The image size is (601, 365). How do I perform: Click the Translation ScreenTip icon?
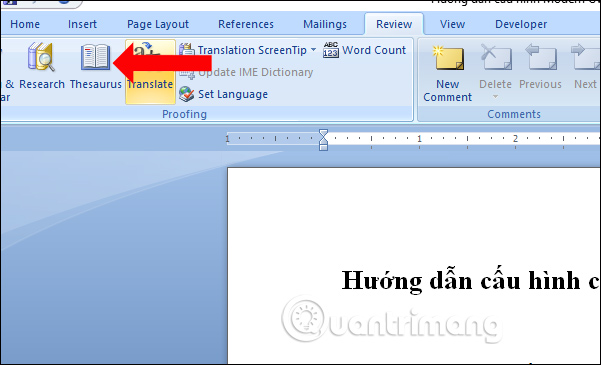point(187,50)
